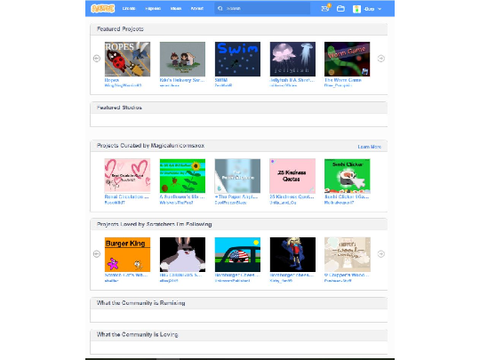Show next Featured Projects with right arrow
480x360 pixels.
tap(381, 59)
